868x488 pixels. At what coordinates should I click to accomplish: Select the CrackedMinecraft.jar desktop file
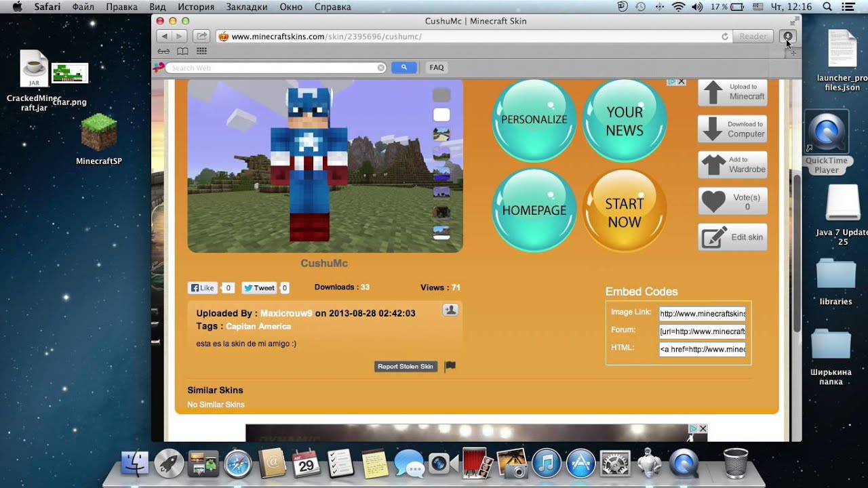click(34, 81)
